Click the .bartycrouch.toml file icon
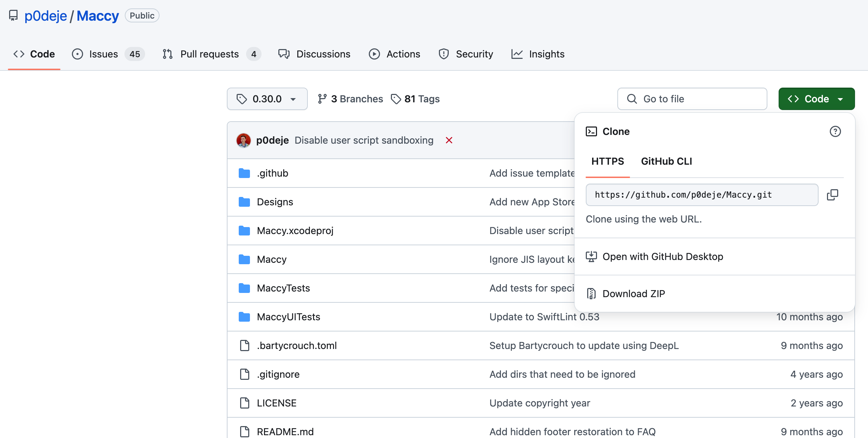 point(245,345)
